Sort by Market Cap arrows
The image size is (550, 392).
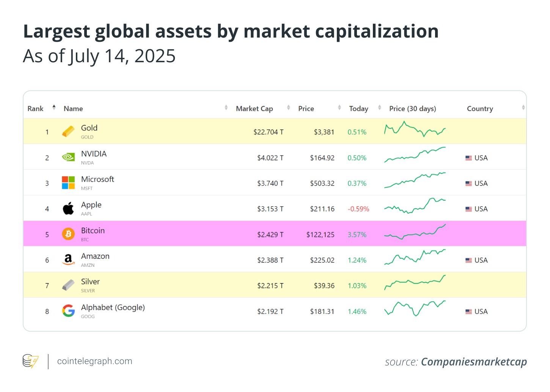coord(289,108)
